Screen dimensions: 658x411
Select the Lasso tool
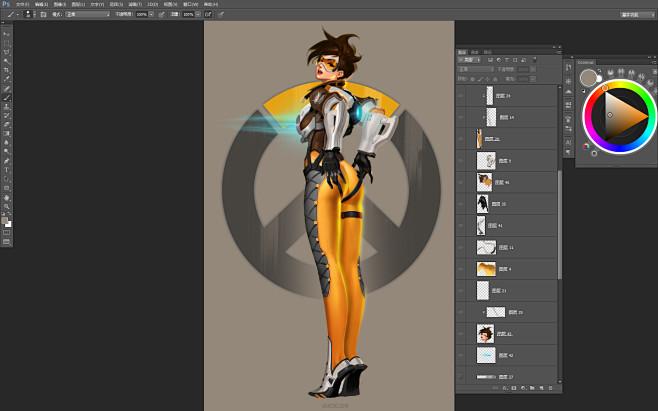6,52
